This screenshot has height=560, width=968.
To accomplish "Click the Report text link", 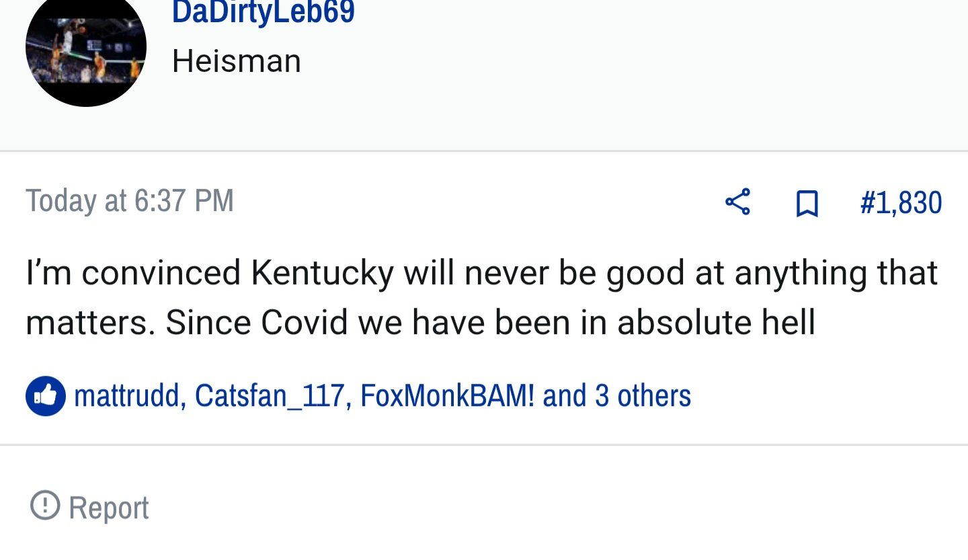I will point(109,508).
